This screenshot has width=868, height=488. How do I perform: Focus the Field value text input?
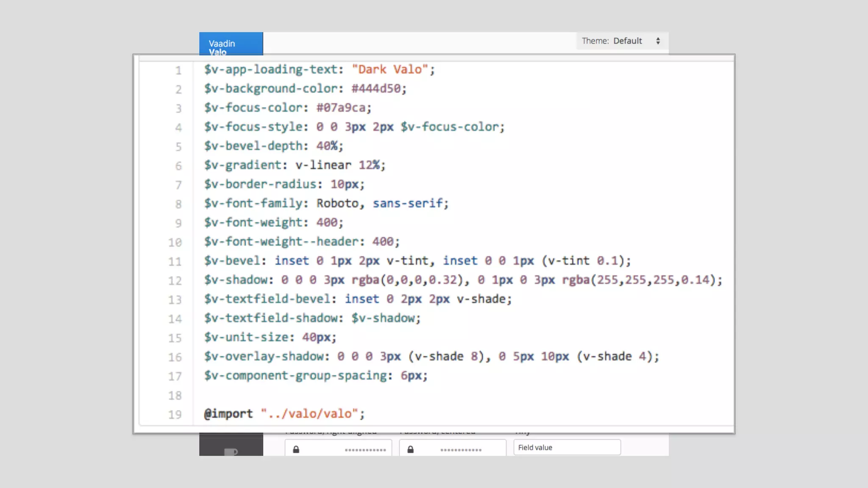click(567, 447)
